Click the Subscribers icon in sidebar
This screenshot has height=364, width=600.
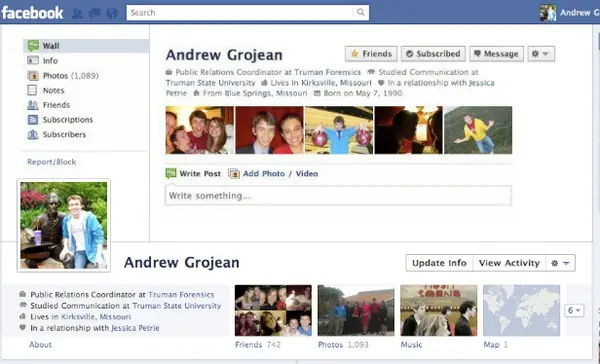33,134
